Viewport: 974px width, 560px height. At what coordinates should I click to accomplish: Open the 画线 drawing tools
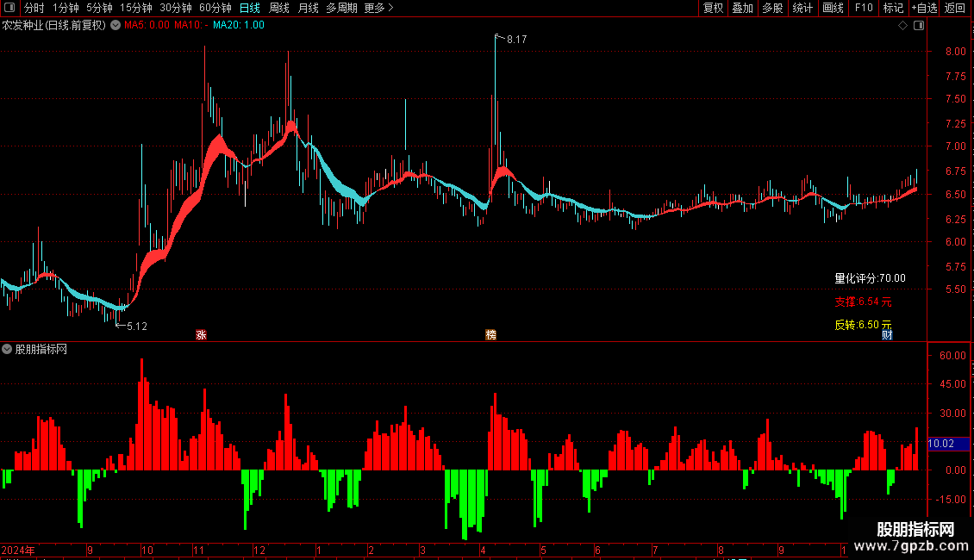click(x=833, y=8)
